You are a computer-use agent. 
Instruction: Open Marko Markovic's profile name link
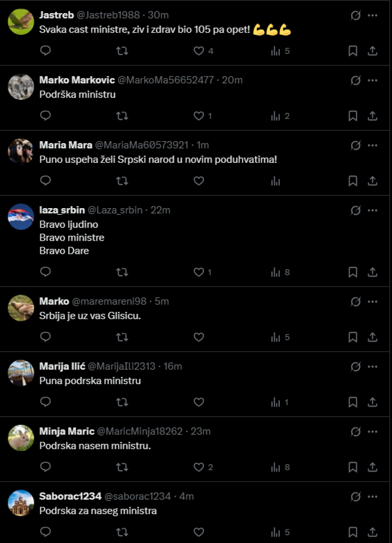[x=77, y=80]
